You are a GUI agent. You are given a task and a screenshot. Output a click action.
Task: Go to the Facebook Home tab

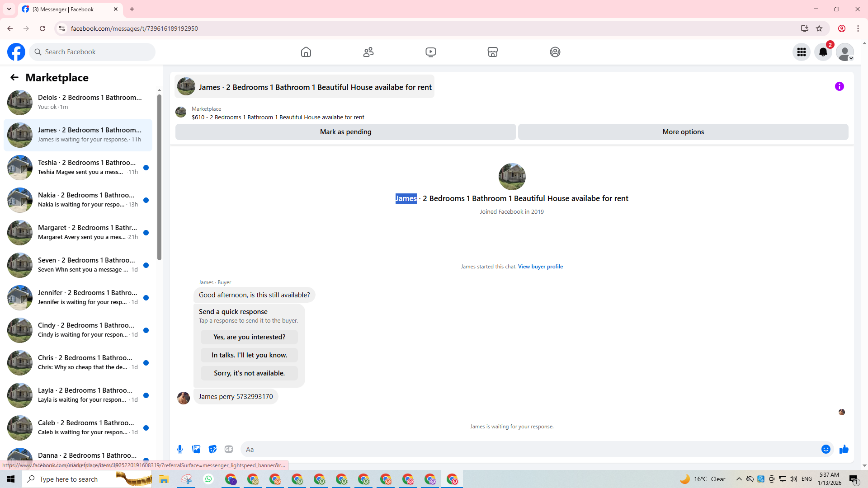pos(306,52)
